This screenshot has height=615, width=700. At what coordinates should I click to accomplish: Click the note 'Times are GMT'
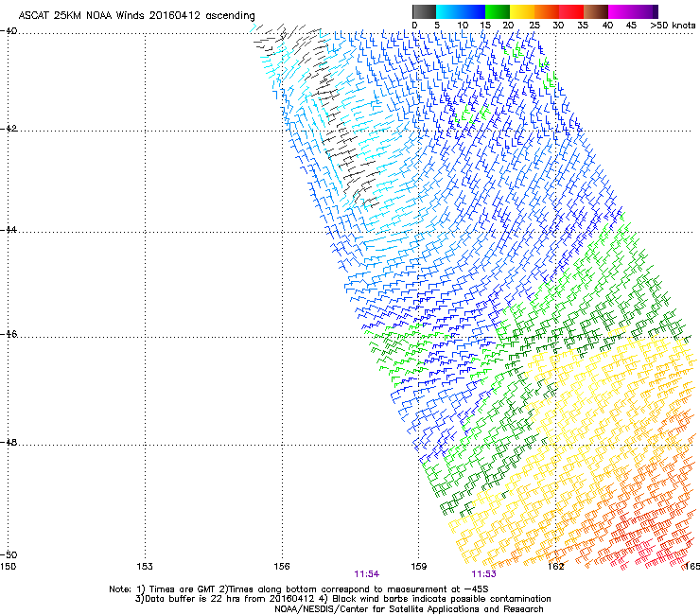(x=182, y=589)
